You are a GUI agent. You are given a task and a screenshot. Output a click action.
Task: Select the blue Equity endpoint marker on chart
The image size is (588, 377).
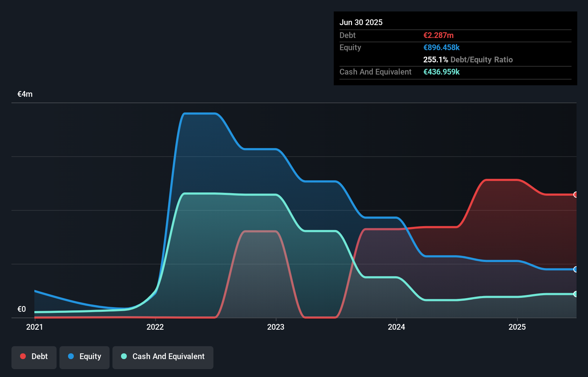pos(575,269)
